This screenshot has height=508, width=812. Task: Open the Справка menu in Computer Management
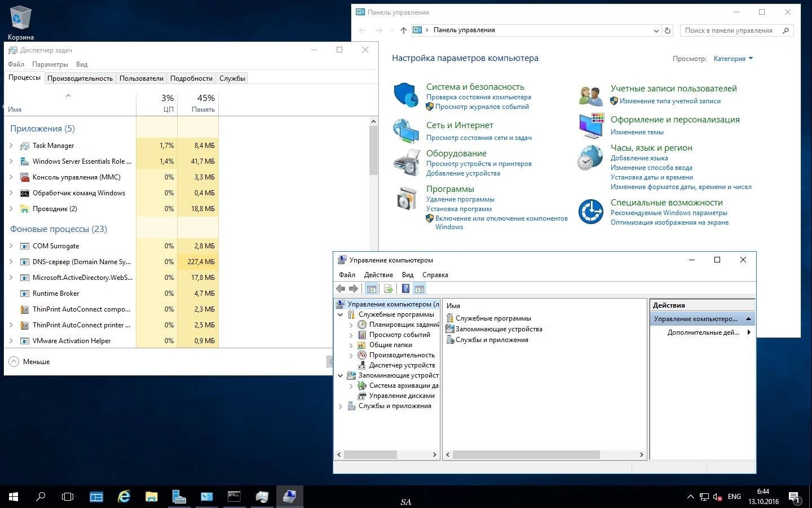point(435,275)
